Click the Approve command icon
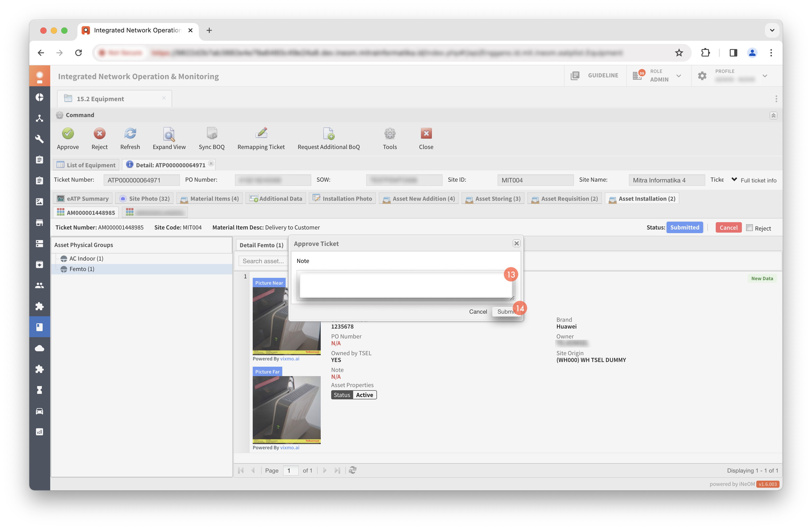This screenshot has width=812, height=529. click(x=67, y=134)
